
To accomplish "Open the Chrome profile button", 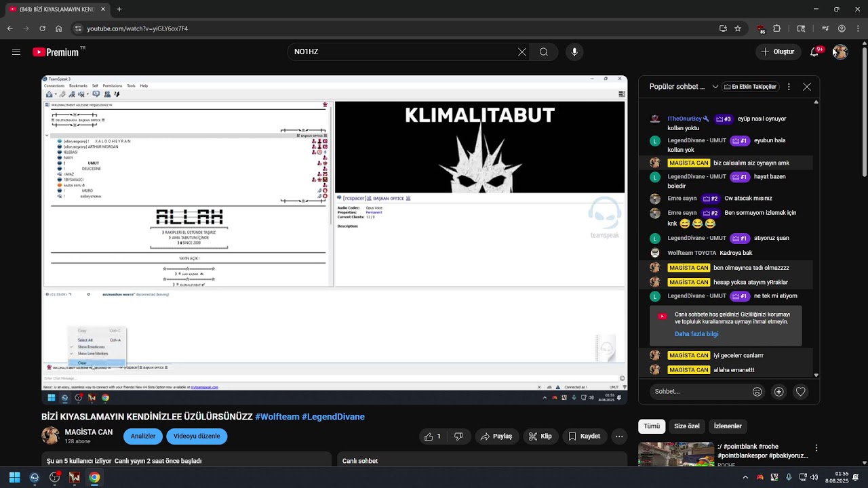I will coord(842,28).
